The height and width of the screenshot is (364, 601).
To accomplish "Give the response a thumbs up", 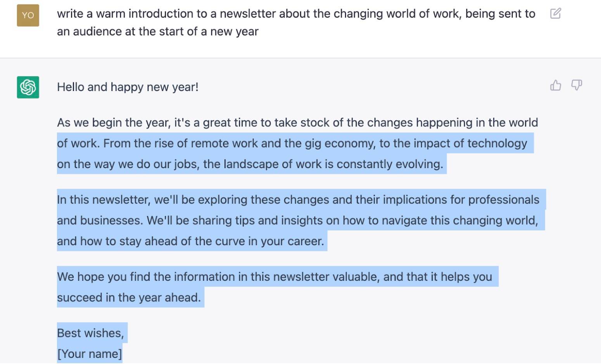I will pyautogui.click(x=556, y=85).
